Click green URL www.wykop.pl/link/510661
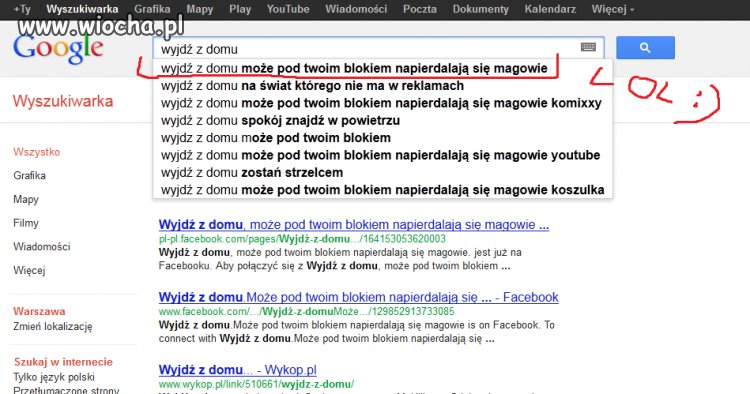Viewport: 750px width, 394px height. coord(256,384)
